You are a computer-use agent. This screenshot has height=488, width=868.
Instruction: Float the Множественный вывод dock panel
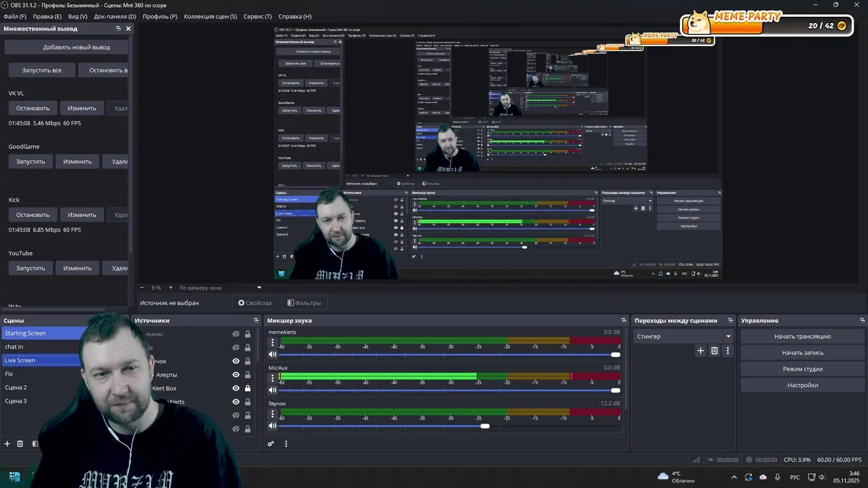click(x=118, y=28)
